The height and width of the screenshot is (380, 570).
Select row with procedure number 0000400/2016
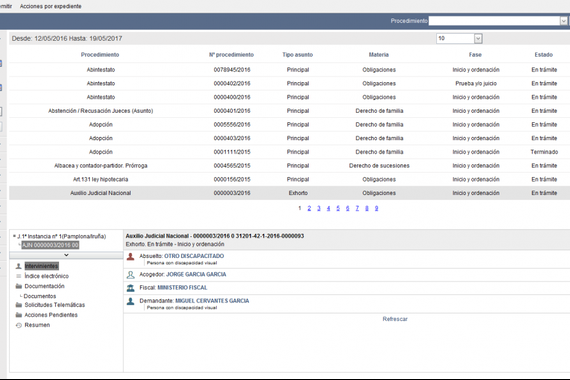289,97
